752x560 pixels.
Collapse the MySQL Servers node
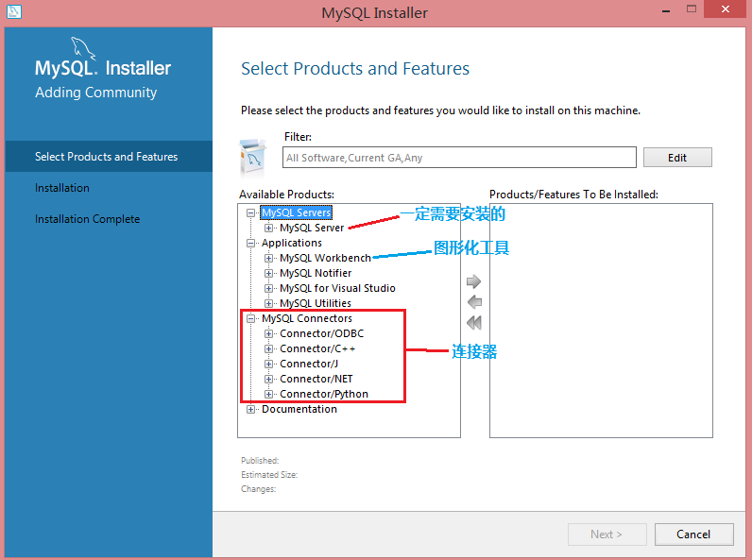250,212
